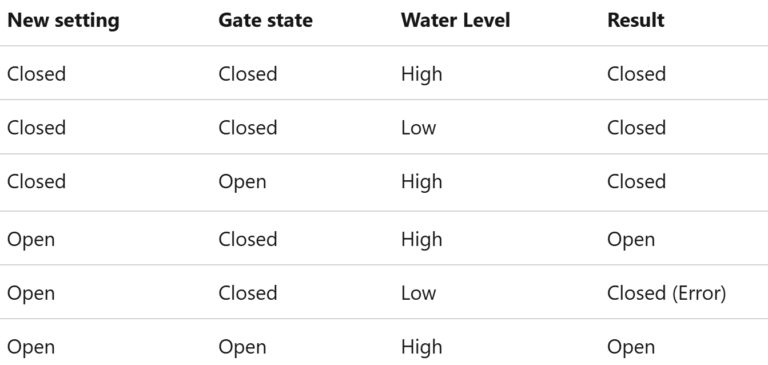Screen dimensions: 768x365
Task: Select "High" water level in the last row
Action: click(422, 347)
